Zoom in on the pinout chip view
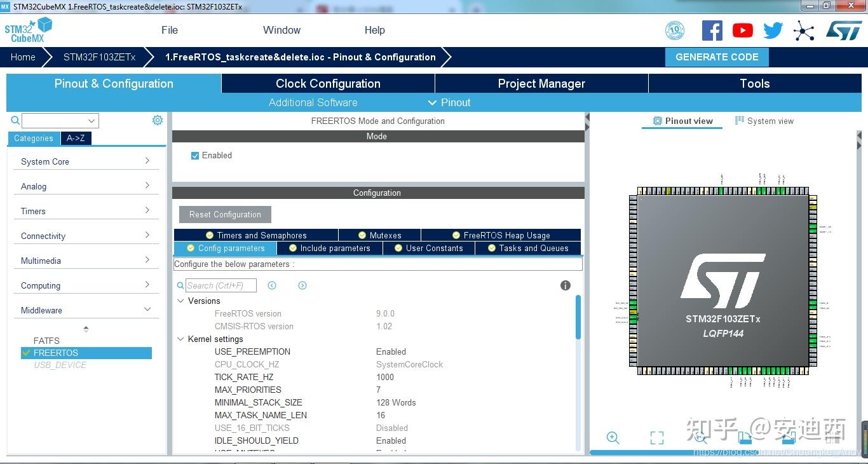Viewport: 868px width, 464px height. (613, 437)
